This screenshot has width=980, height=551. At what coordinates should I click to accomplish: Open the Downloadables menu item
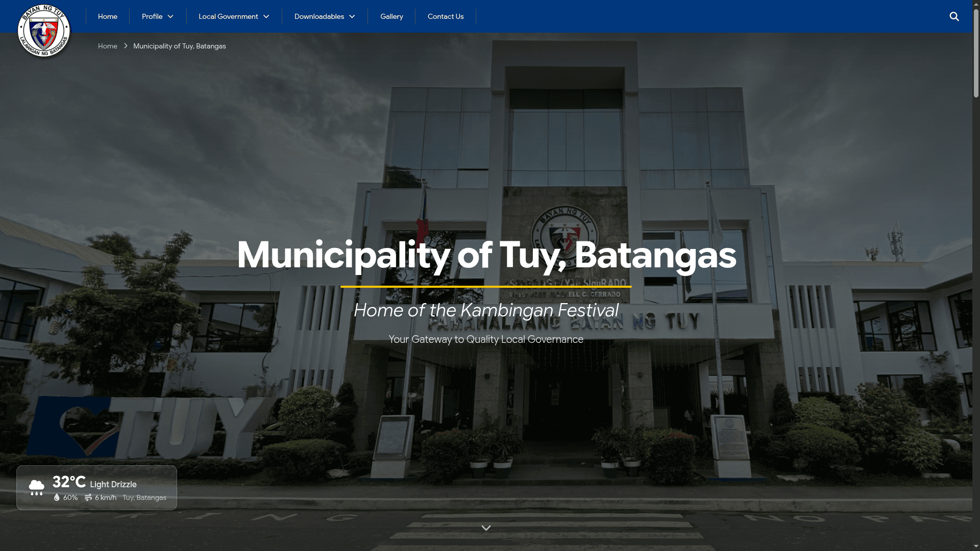tap(319, 16)
